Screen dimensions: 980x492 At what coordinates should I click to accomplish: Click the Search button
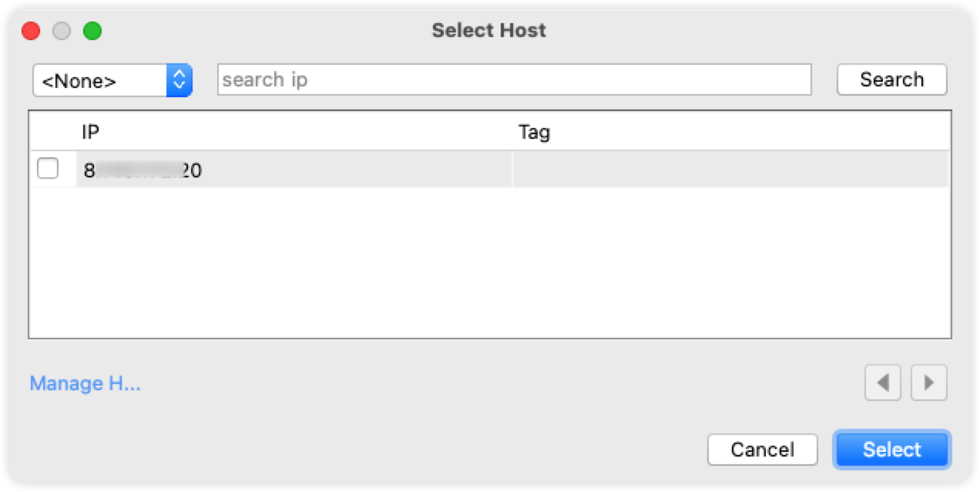click(x=891, y=79)
